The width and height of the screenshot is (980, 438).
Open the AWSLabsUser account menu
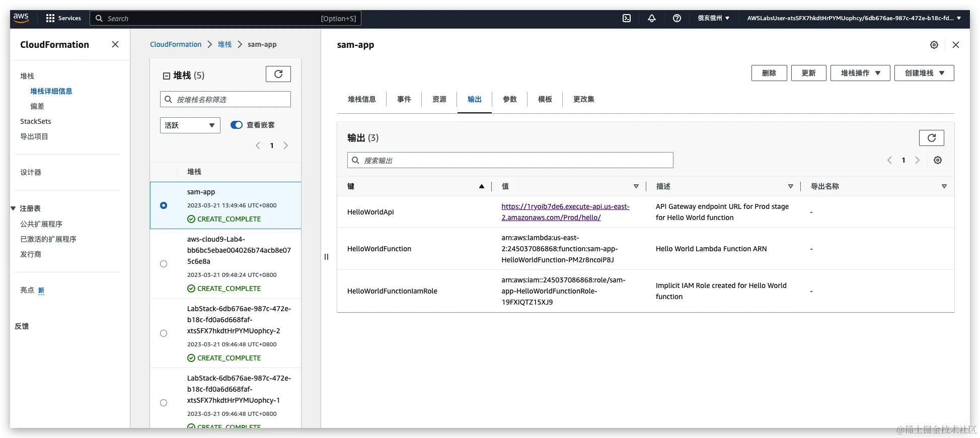[x=854, y=18]
